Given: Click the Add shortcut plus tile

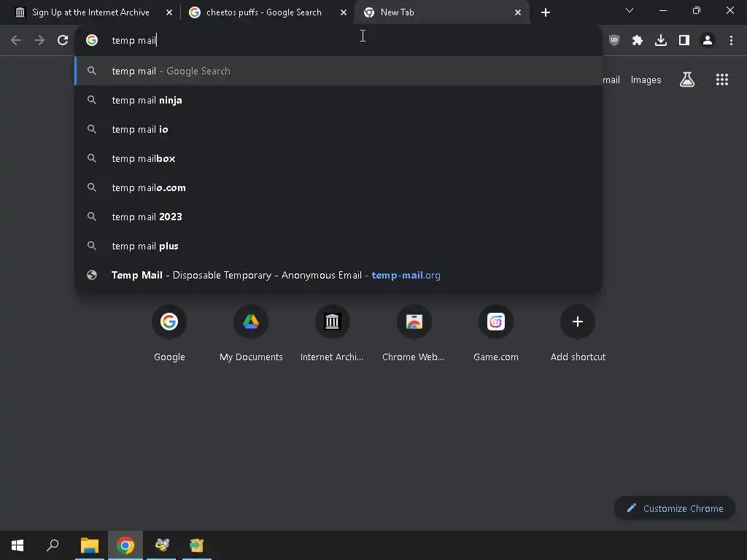Looking at the screenshot, I should pyautogui.click(x=578, y=333).
